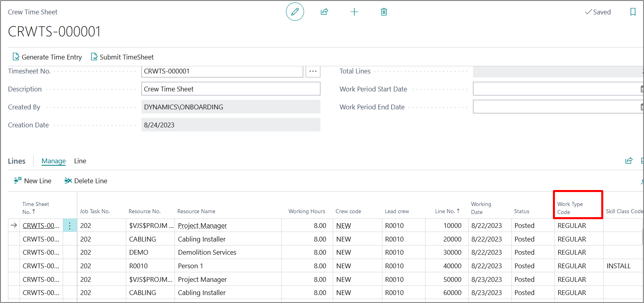Click the Demolition Services cell
The image size is (644, 303).
point(228,252)
